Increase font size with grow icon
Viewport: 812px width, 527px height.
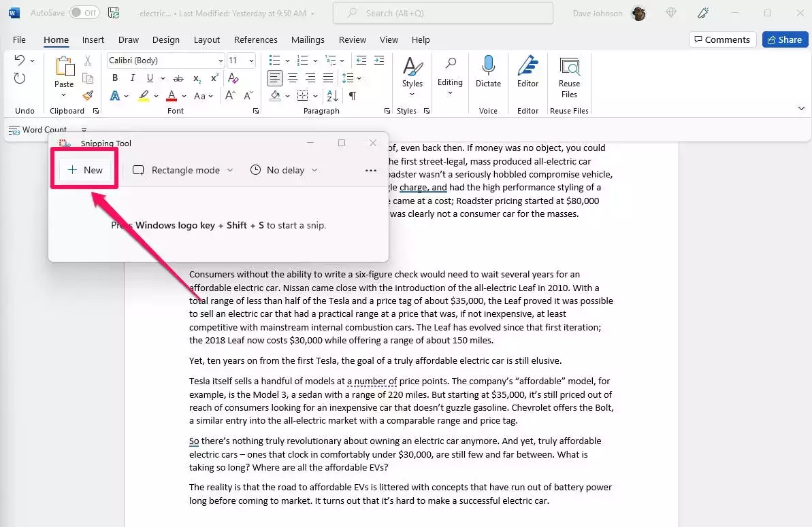tap(231, 96)
